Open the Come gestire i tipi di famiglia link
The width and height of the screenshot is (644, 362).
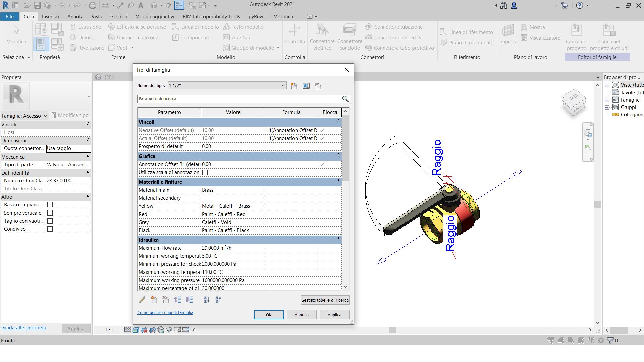coord(165,312)
